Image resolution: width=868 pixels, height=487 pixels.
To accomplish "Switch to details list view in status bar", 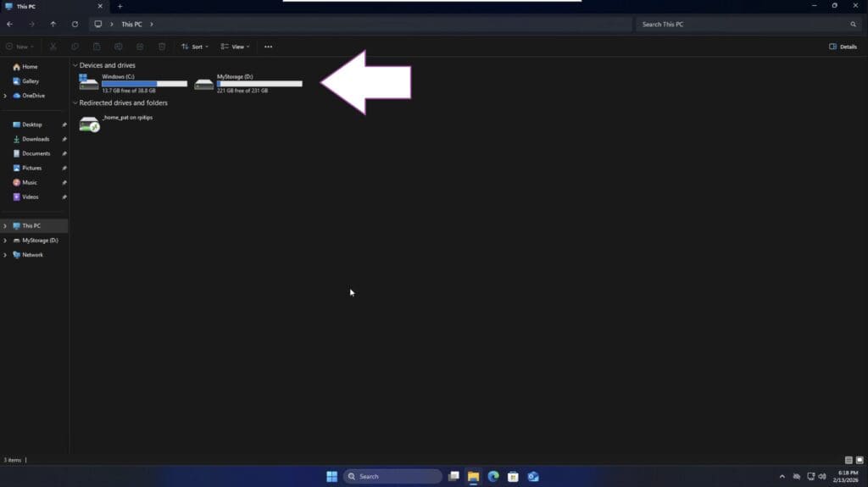I will pos(849,460).
